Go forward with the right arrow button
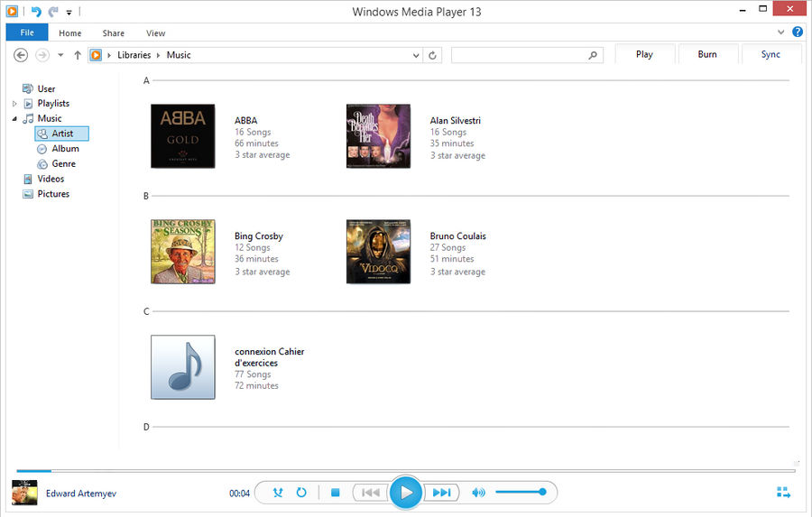The image size is (812, 517). (42, 55)
